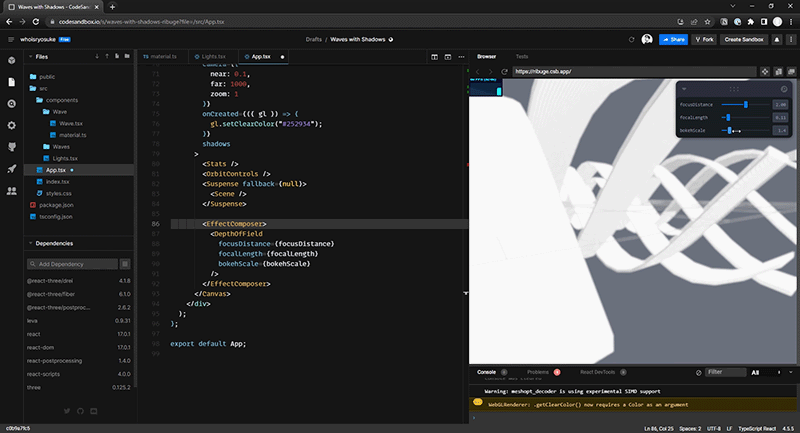Collapse the Files section
The height and width of the screenshot is (433, 800).
click(31, 56)
